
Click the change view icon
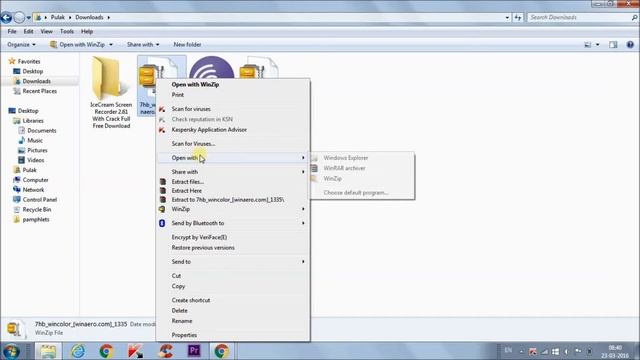[x=588, y=44]
